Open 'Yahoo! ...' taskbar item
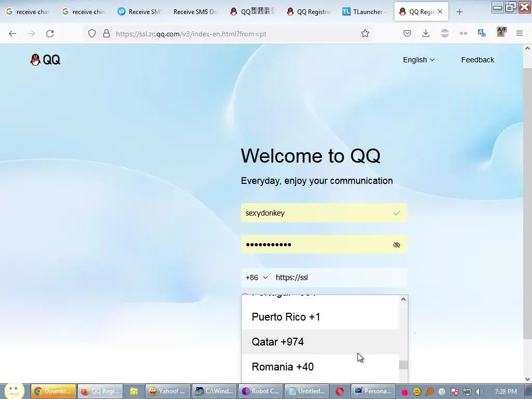 (168, 391)
